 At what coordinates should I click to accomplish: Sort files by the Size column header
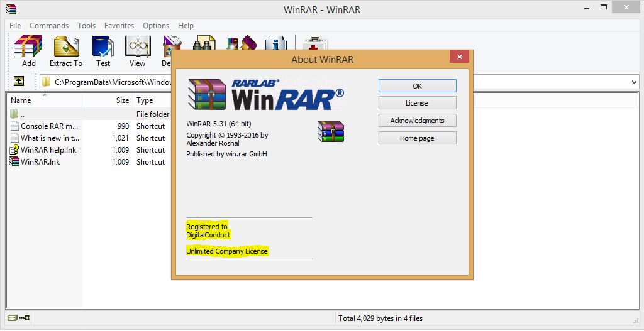(x=108, y=100)
